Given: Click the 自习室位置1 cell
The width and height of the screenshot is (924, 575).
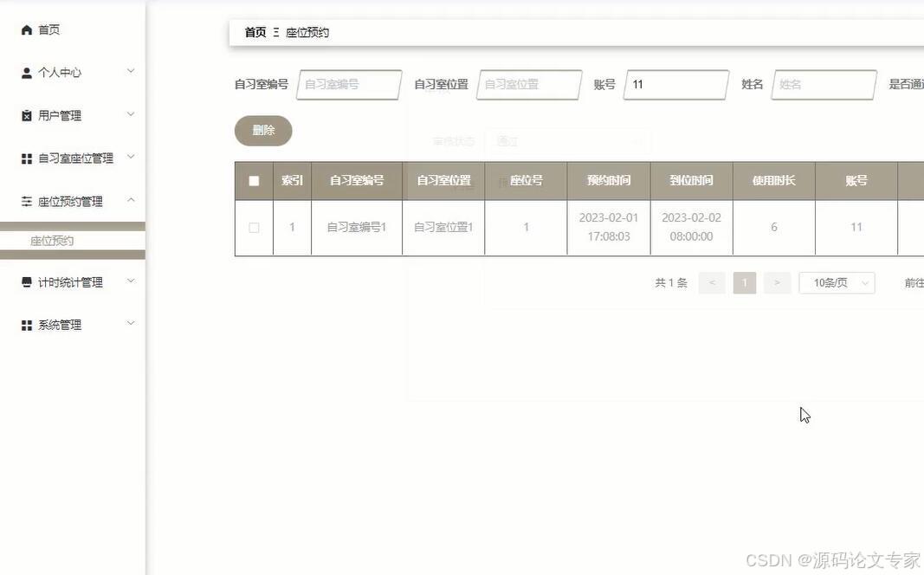Looking at the screenshot, I should coord(443,228).
